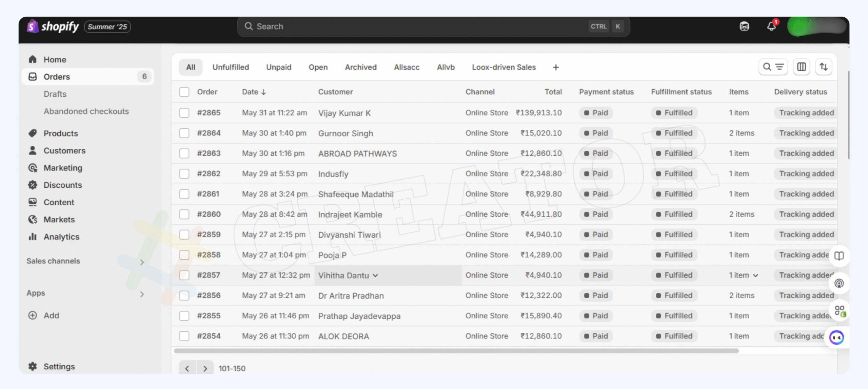Click the floating chat assistant face icon
The image size is (868, 389).
836,337
